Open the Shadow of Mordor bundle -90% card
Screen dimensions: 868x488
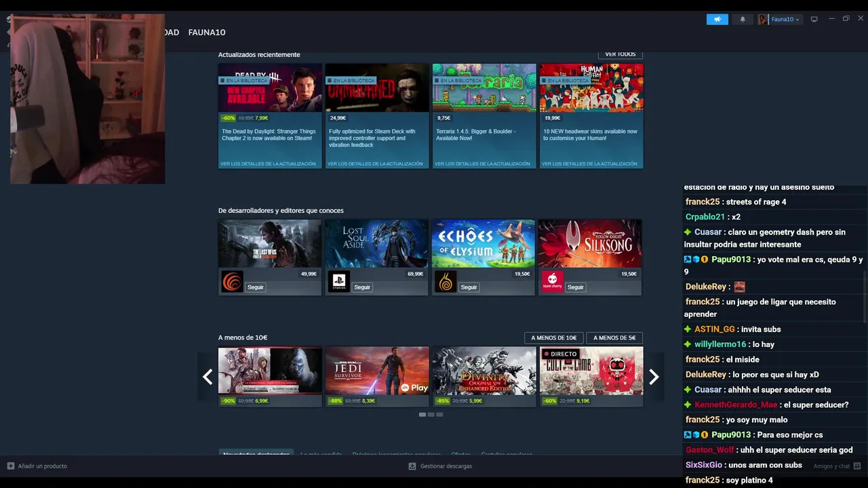pos(270,376)
